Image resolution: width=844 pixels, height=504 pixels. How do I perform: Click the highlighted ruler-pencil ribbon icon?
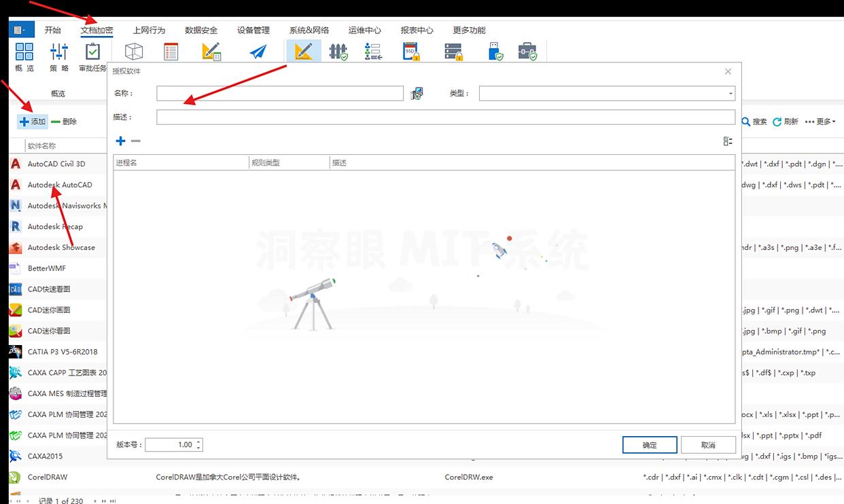[304, 51]
